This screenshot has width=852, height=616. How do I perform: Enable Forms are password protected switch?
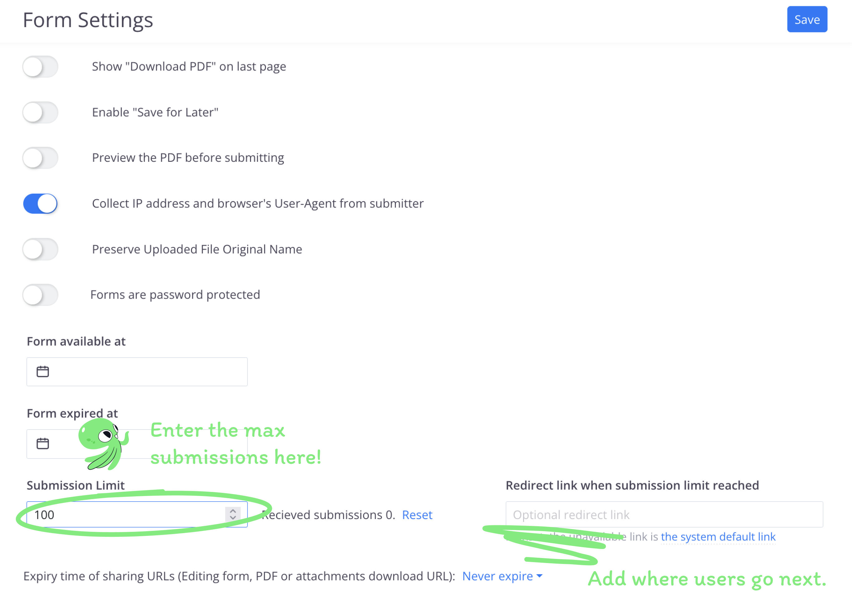coord(40,295)
